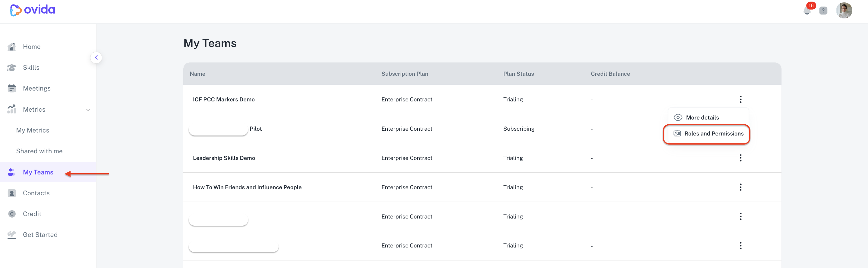
Task: Click the eye icon beside More details
Action: tap(678, 117)
